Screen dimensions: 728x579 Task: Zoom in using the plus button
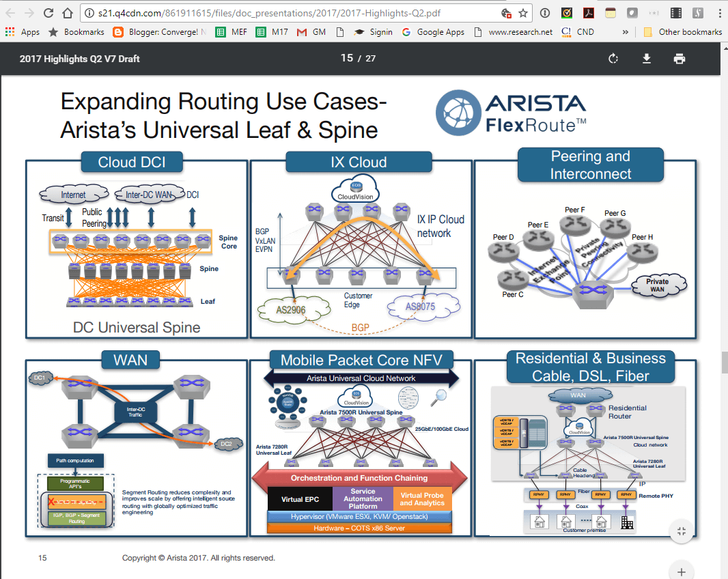click(x=681, y=571)
